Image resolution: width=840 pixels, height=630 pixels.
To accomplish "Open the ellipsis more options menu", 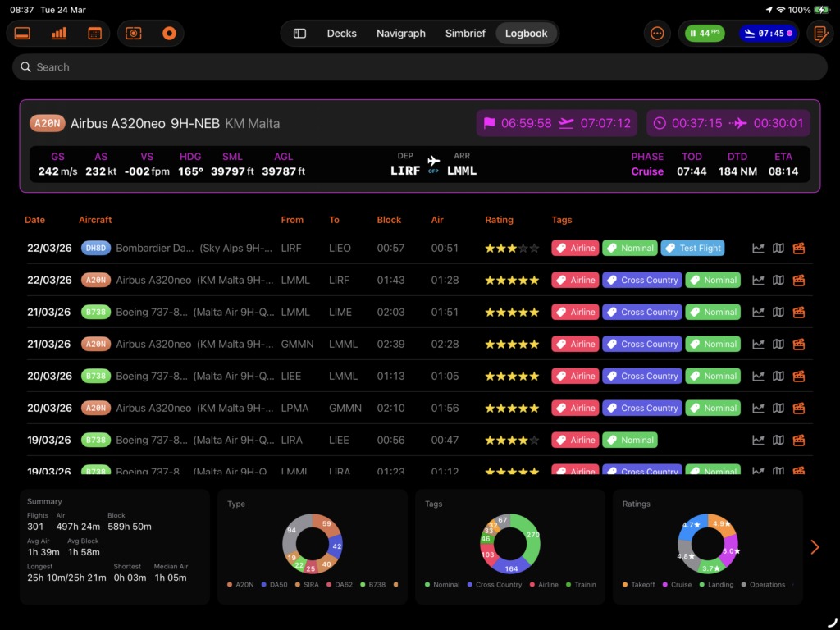I will pos(657,34).
